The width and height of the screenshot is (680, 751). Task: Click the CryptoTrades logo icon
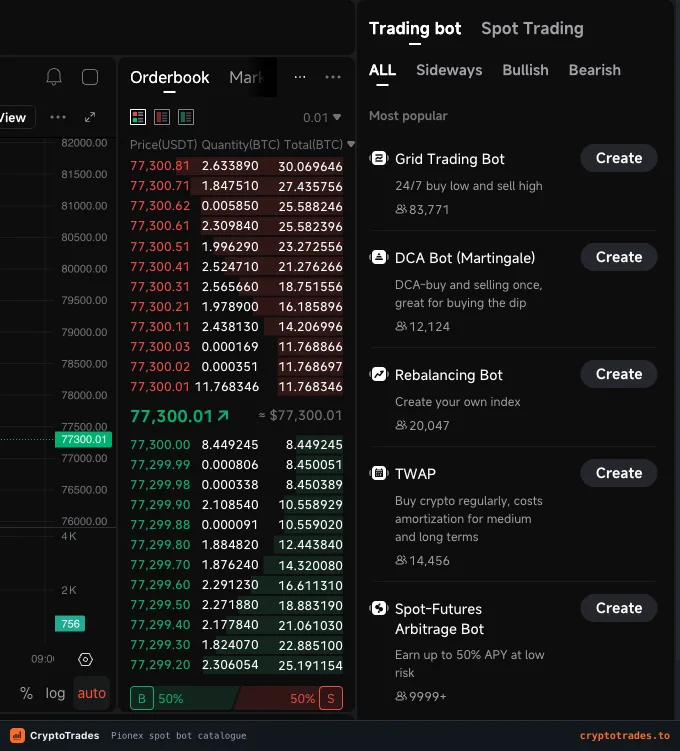[17, 735]
